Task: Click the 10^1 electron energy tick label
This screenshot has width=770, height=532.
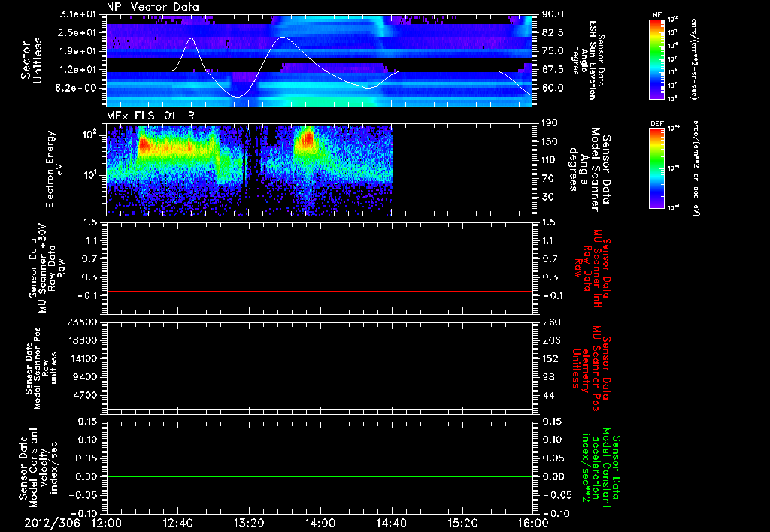Action: coord(91,175)
